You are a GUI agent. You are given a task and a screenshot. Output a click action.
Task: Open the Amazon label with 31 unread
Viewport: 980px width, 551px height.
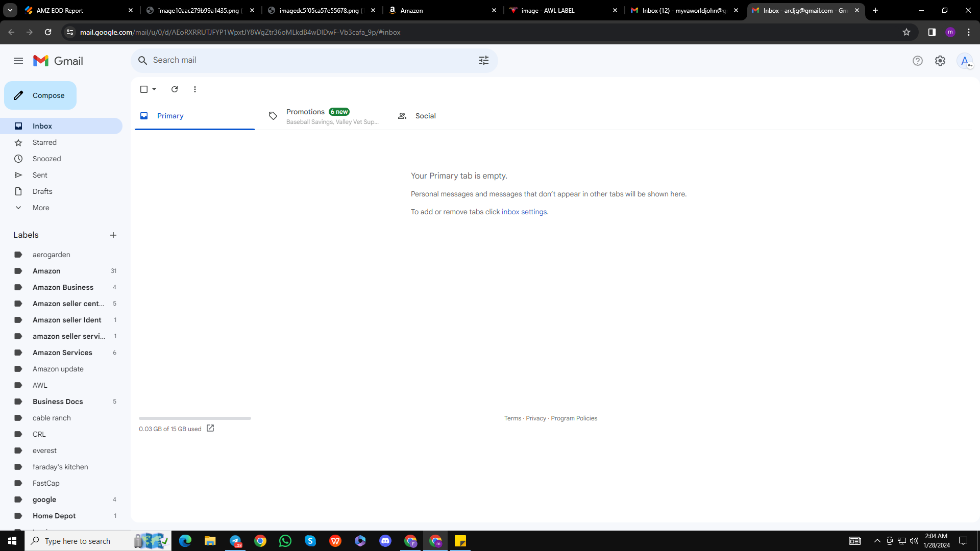(x=61, y=271)
